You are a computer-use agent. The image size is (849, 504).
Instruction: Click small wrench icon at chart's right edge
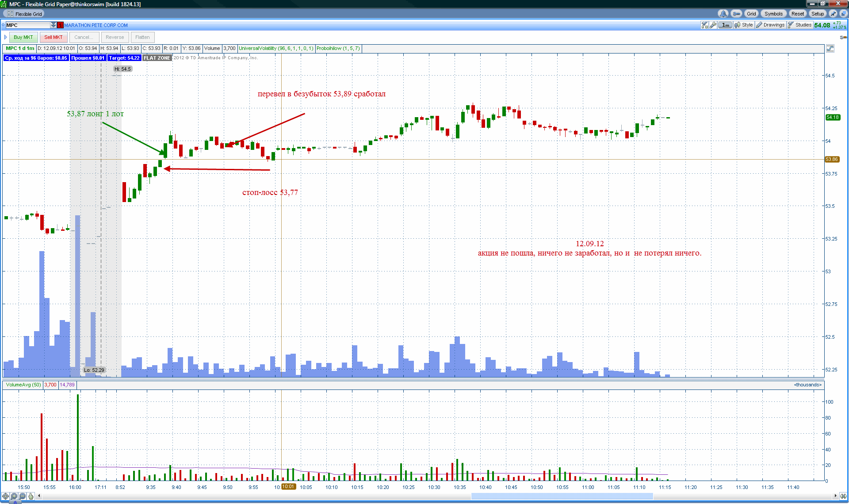click(843, 37)
